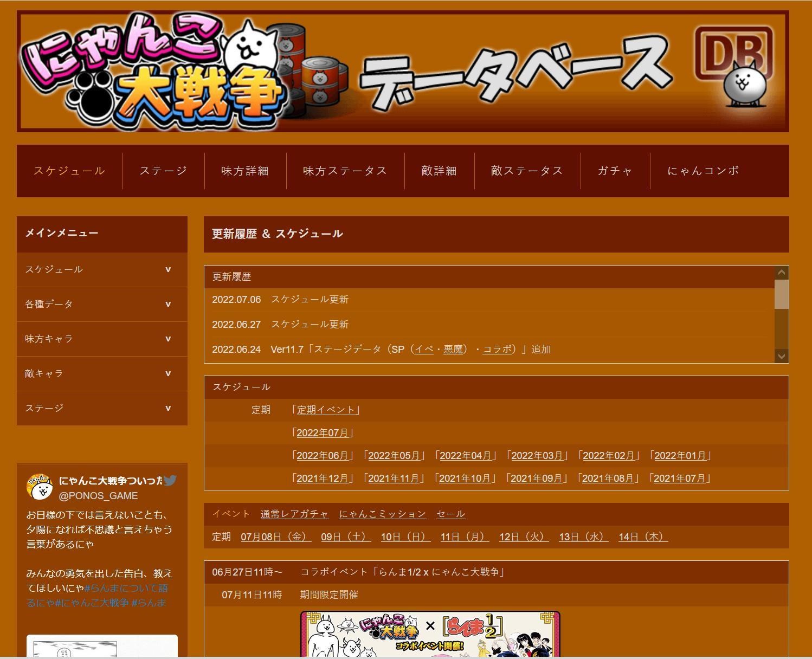This screenshot has width=812, height=659.
Task: Open 敵詳細 in the top navigation
Action: point(439,171)
